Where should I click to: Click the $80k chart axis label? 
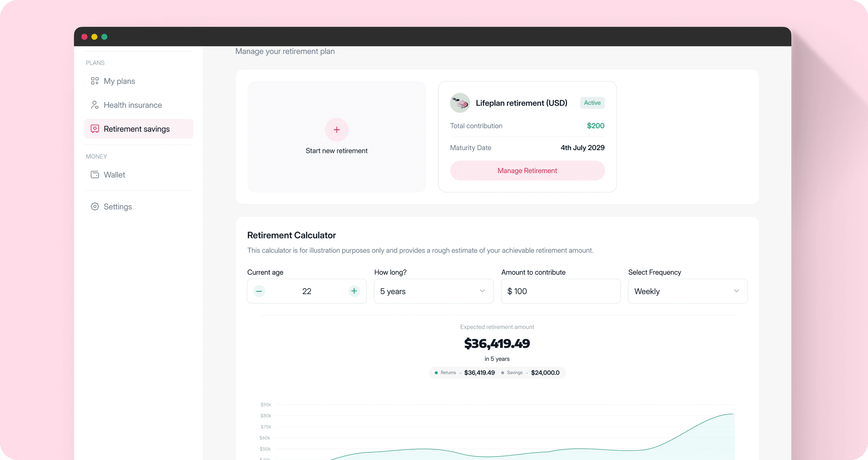(266, 416)
